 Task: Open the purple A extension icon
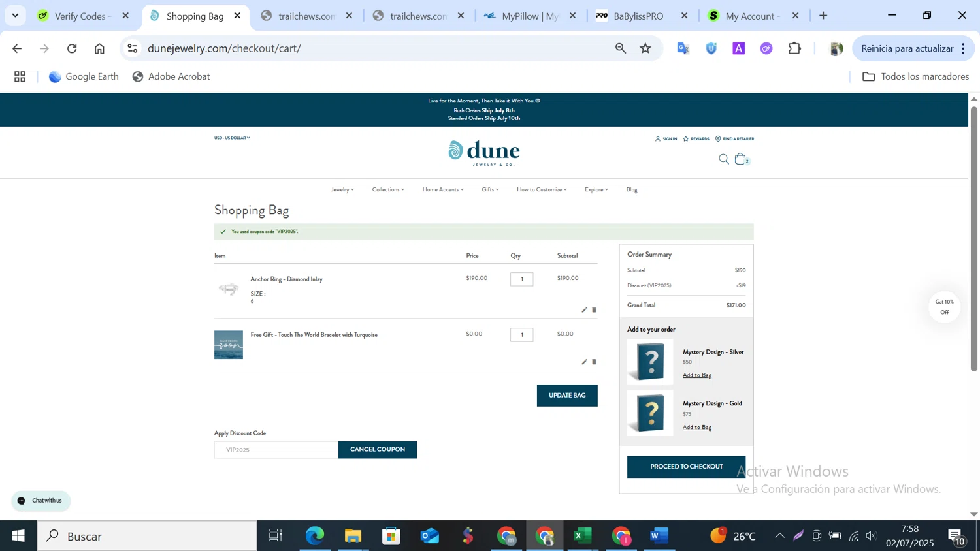[x=739, y=48]
